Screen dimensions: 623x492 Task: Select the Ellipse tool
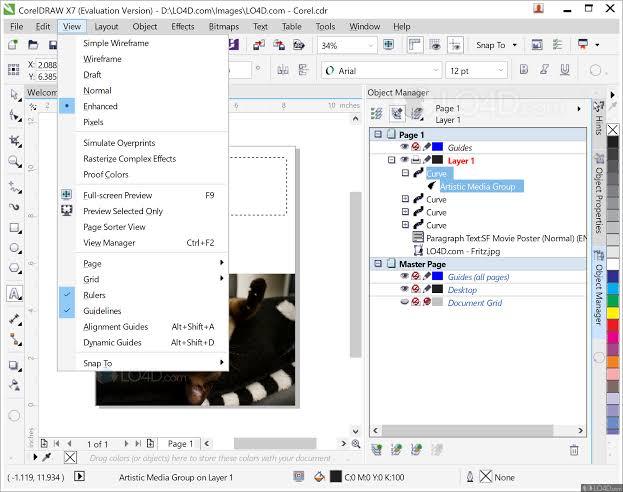point(15,248)
